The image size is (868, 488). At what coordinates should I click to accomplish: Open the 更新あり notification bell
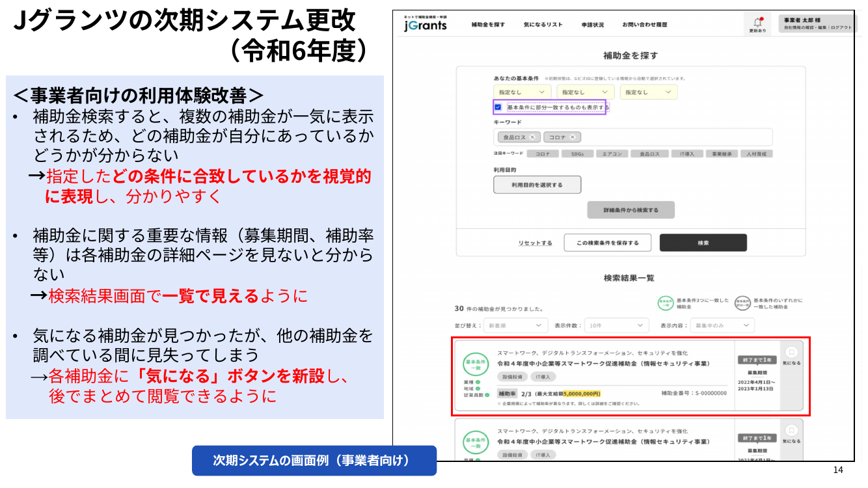coord(757,24)
